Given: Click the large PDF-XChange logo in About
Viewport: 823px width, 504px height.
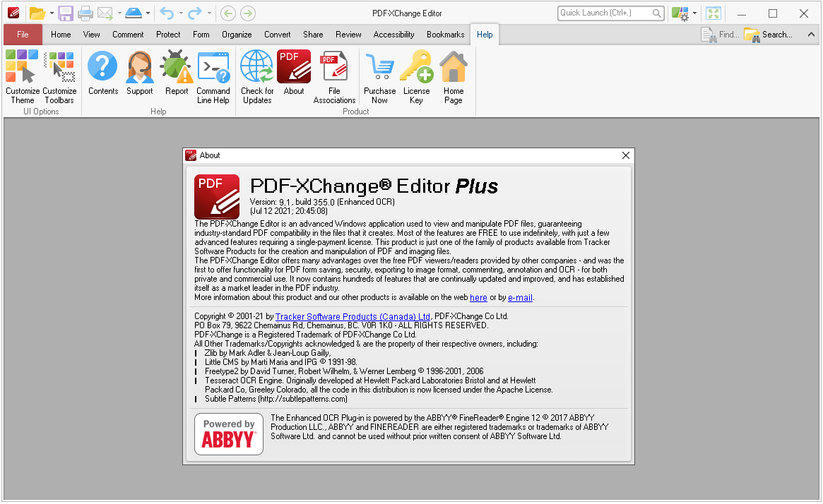Looking at the screenshot, I should [x=217, y=197].
